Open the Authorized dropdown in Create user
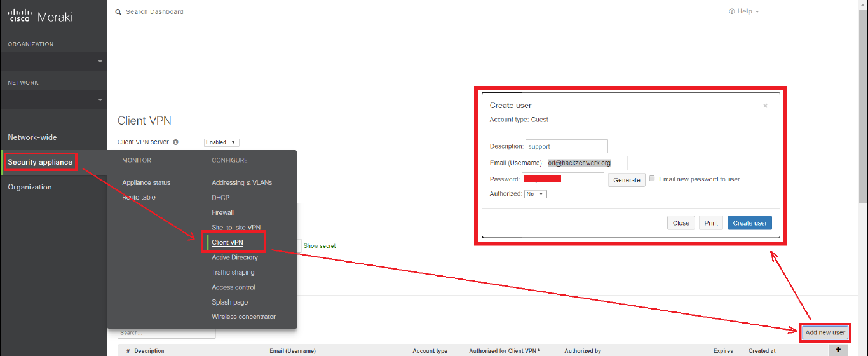Viewport: 868px width, 356px height. pyautogui.click(x=535, y=194)
